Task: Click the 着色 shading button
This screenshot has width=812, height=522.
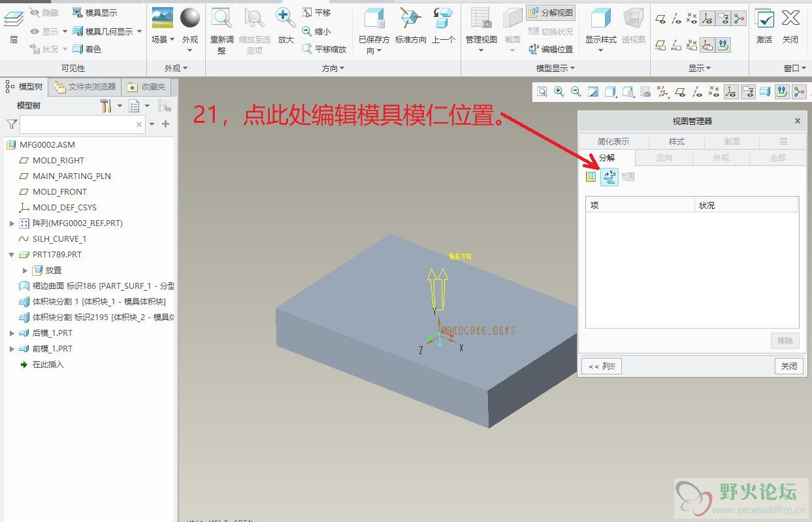Action: point(87,49)
